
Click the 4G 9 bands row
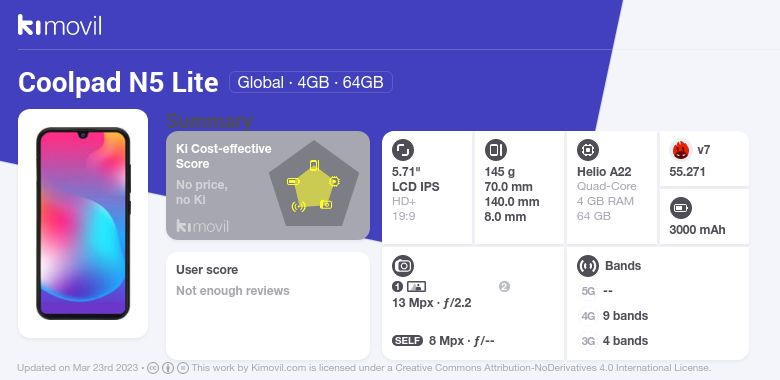(615, 316)
